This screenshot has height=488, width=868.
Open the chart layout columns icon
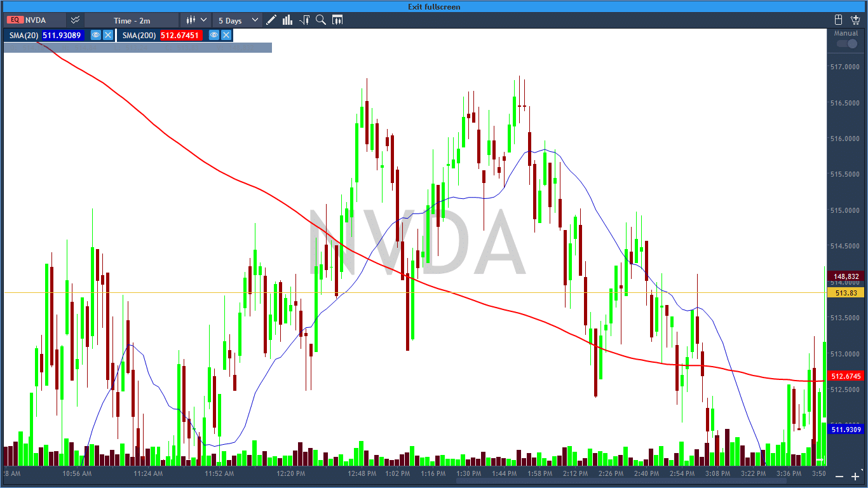tap(337, 20)
